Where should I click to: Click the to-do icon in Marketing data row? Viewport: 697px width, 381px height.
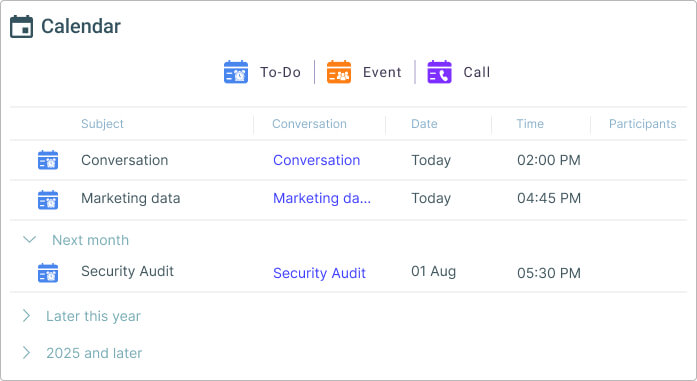pyautogui.click(x=48, y=200)
